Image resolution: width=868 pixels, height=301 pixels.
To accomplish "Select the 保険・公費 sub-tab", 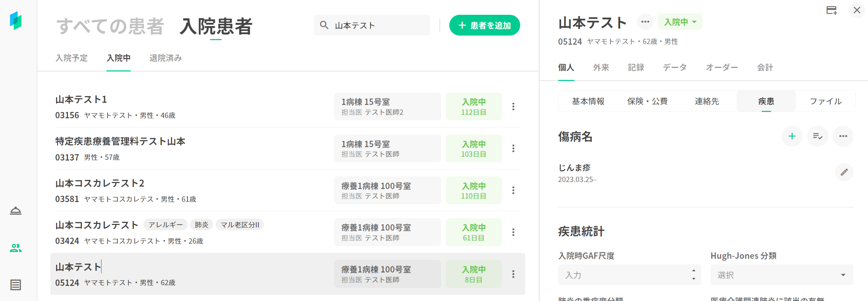I will pyautogui.click(x=647, y=101).
